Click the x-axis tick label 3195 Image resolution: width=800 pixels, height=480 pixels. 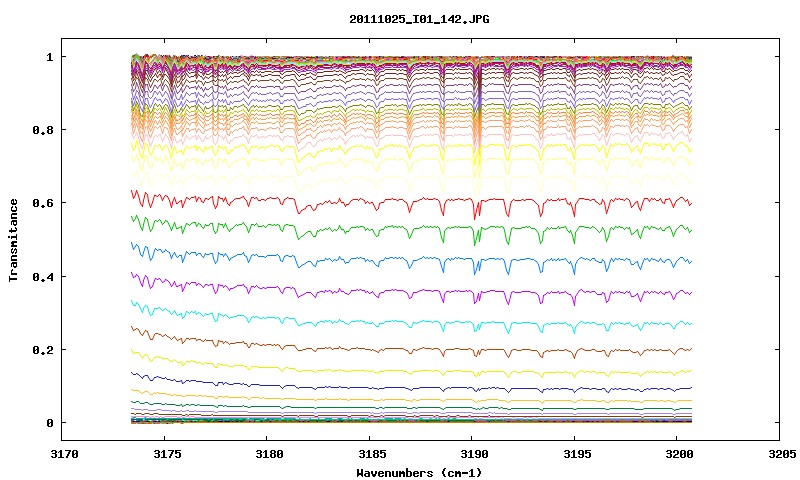pyautogui.click(x=577, y=454)
